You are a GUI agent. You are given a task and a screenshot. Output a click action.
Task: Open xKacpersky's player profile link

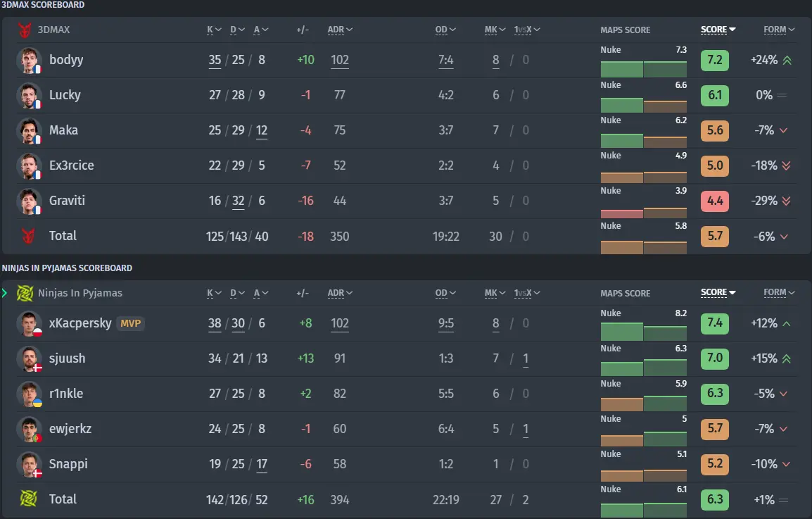coord(80,323)
